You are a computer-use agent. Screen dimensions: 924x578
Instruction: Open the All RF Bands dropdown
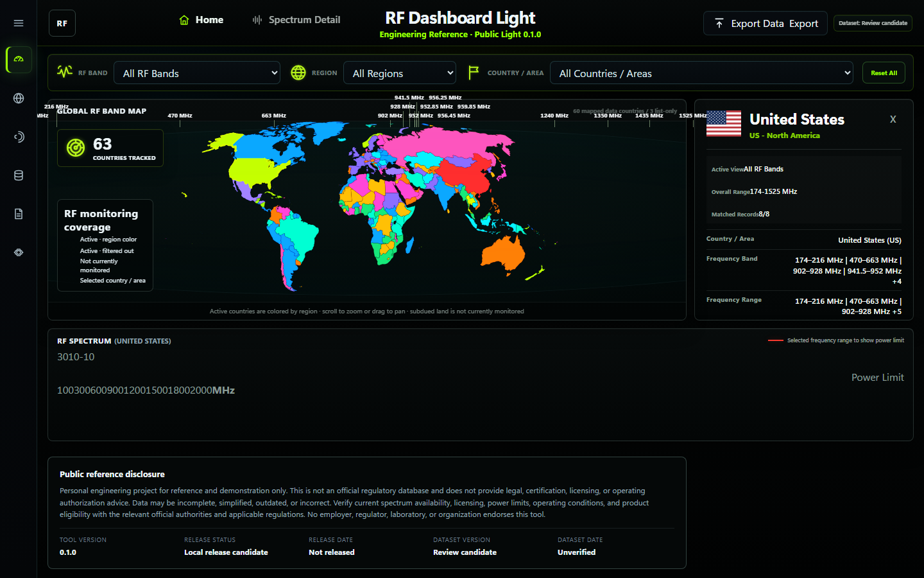(197, 73)
